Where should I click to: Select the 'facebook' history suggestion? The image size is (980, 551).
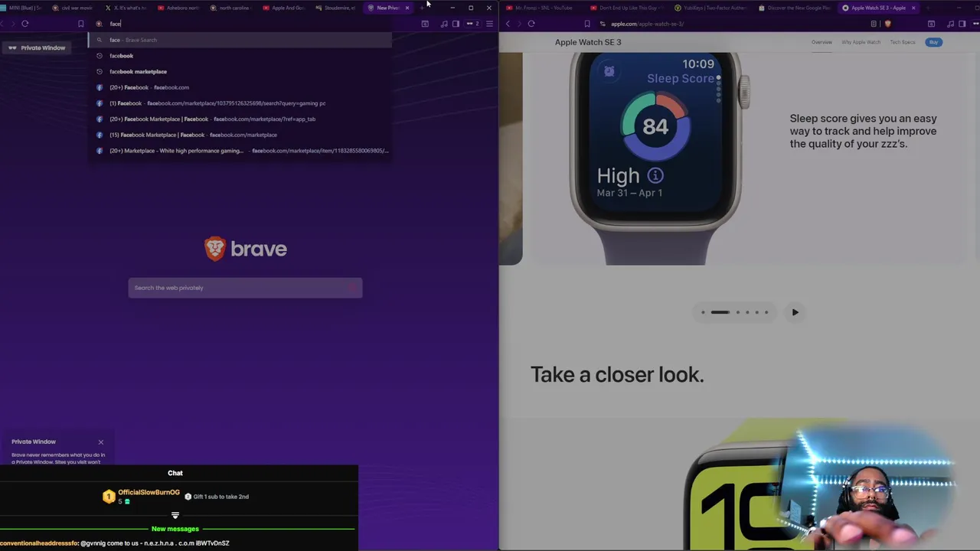tap(240, 56)
